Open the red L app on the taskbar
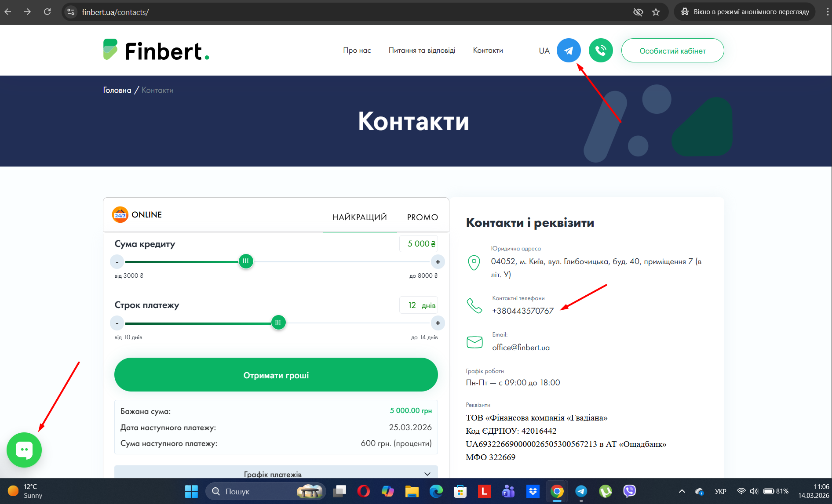Image resolution: width=832 pixels, height=504 pixels. point(484,491)
